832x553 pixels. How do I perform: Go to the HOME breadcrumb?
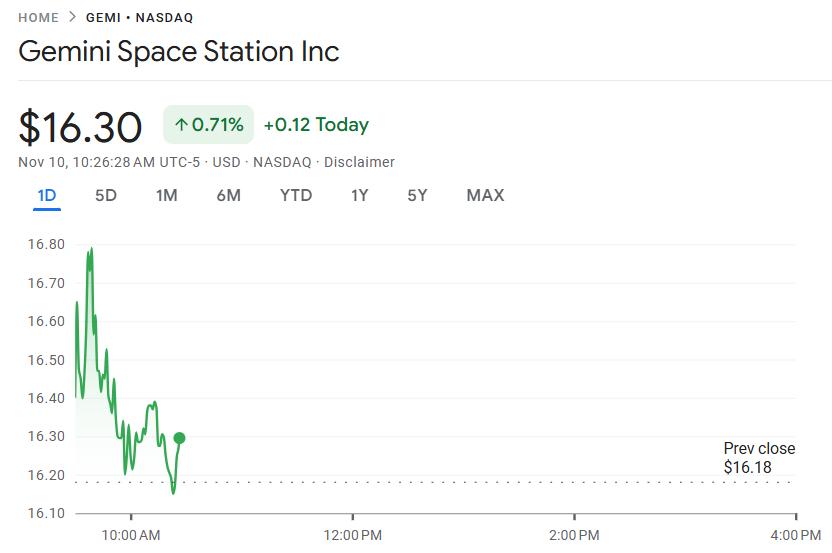[x=39, y=18]
